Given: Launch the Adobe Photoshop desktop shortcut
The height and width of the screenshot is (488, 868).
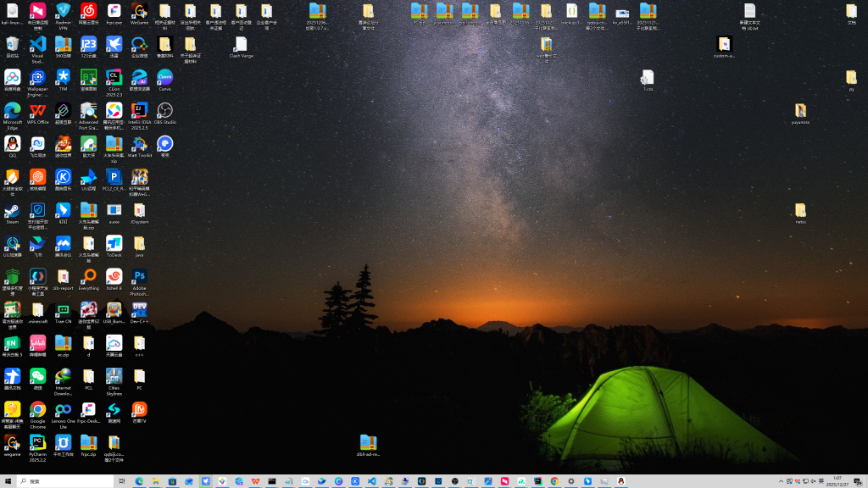Looking at the screenshot, I should coord(140,277).
